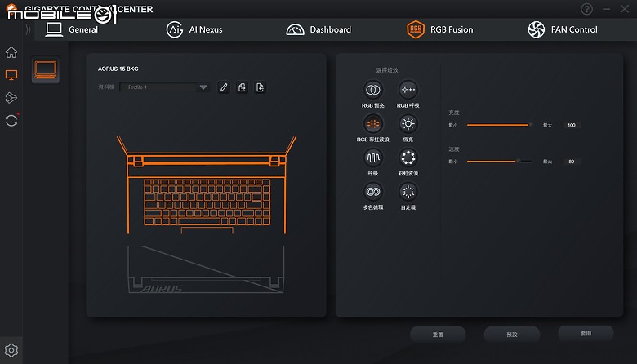Viewport: 637px width, 364px height.
Task: Switch to the AI Nexus tab
Action: point(194,29)
